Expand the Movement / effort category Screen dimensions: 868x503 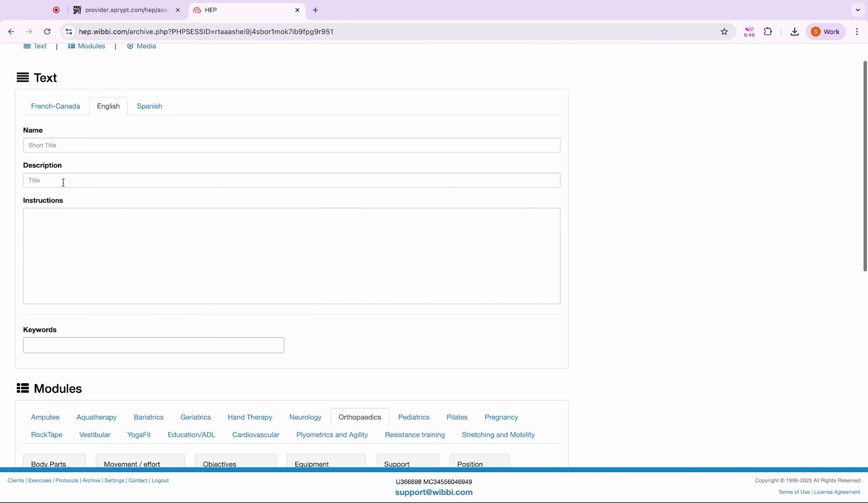pyautogui.click(x=140, y=461)
